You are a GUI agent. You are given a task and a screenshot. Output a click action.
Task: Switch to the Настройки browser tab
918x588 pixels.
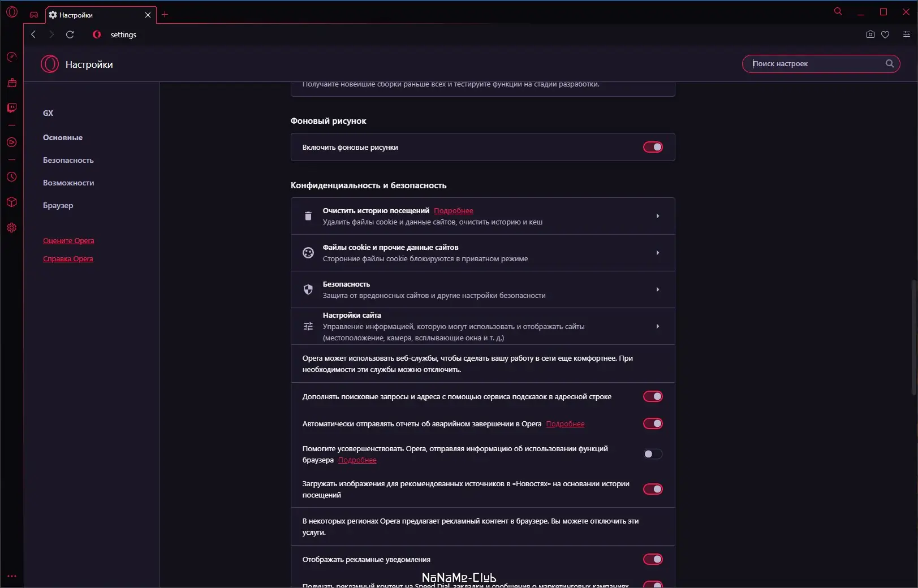coord(101,15)
